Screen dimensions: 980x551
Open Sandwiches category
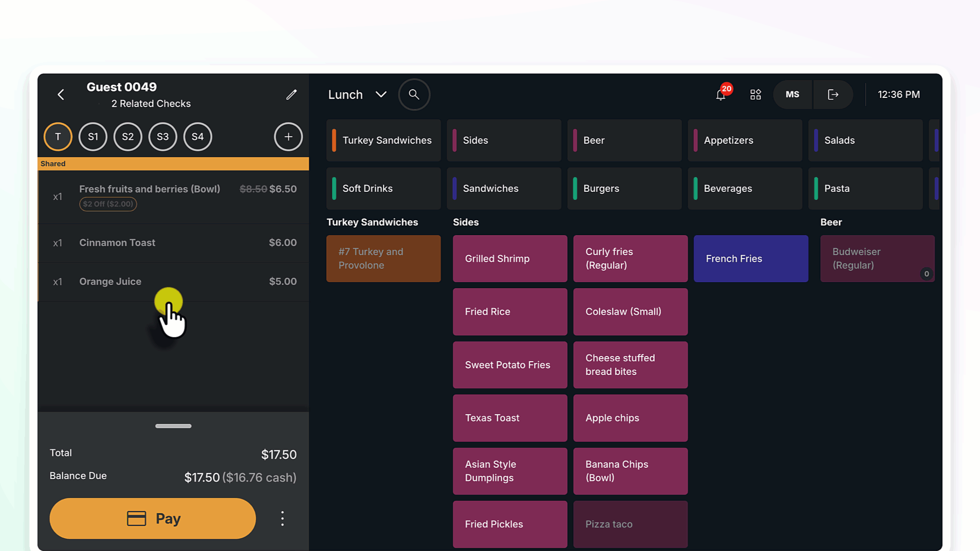[x=504, y=188]
